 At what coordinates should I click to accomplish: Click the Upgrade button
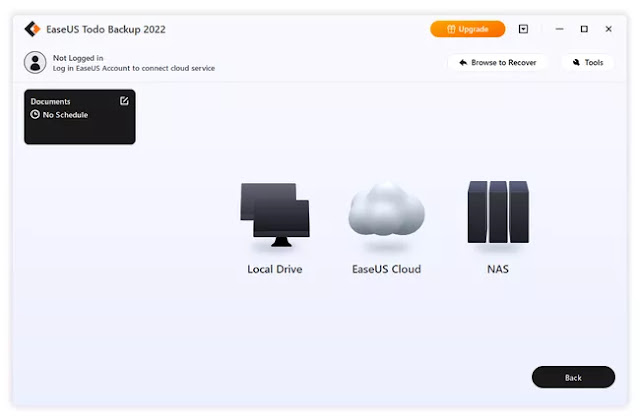pyautogui.click(x=468, y=29)
